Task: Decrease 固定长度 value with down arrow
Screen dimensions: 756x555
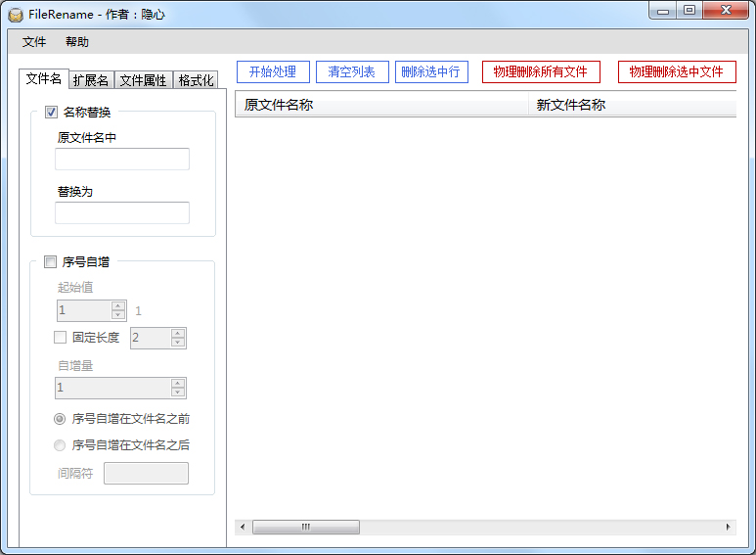Action: pyautogui.click(x=178, y=343)
